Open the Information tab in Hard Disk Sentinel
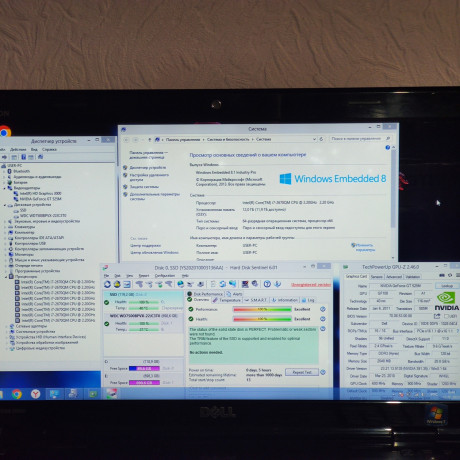460x460 pixels. click(284, 300)
